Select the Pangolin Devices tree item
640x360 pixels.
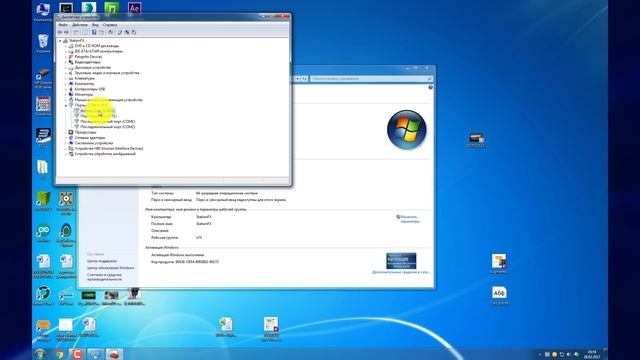tap(88, 57)
